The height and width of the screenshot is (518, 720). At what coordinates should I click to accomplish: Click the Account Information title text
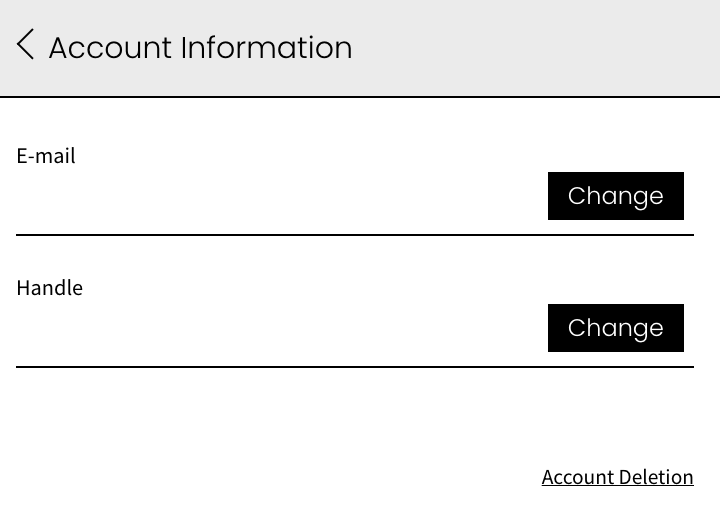pyautogui.click(x=200, y=47)
